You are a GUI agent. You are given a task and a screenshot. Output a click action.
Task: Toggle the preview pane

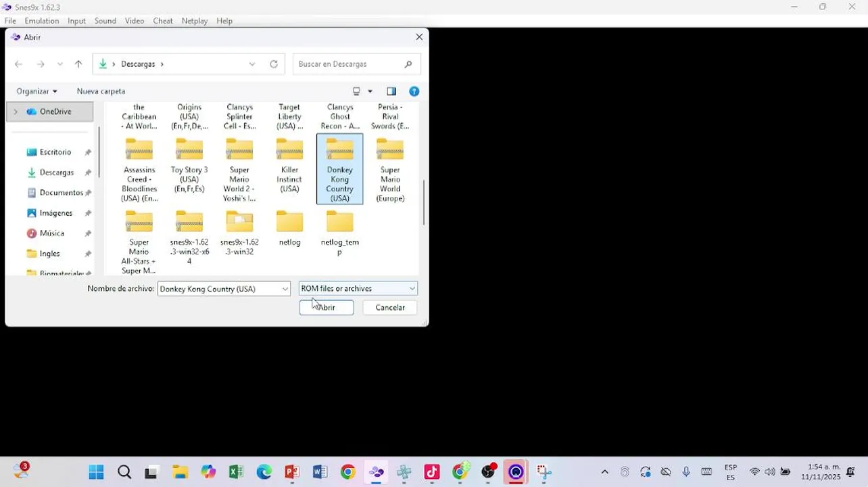pyautogui.click(x=391, y=91)
